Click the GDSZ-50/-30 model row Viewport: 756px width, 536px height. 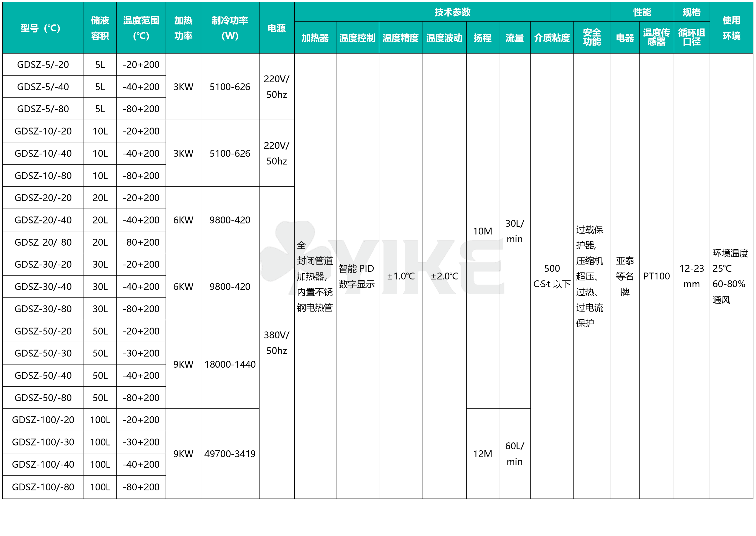coord(43,353)
